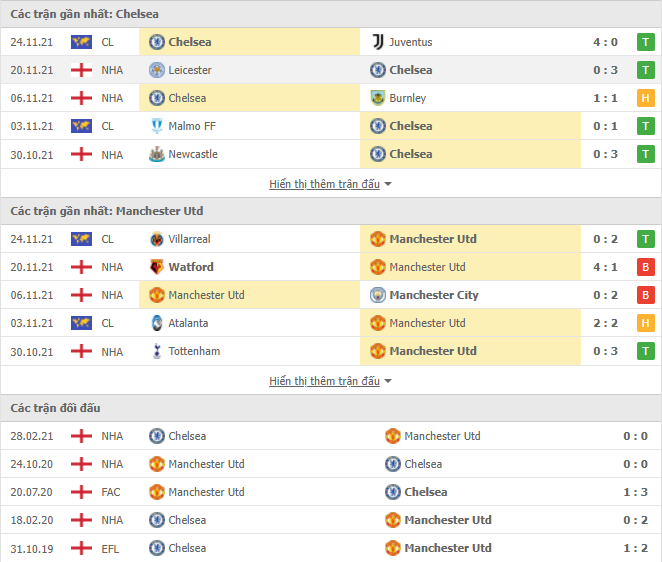Select the 28.02.21 Chelsea vs Manchester Utd head-to-head
This screenshot has height=562, width=662.
(331, 436)
